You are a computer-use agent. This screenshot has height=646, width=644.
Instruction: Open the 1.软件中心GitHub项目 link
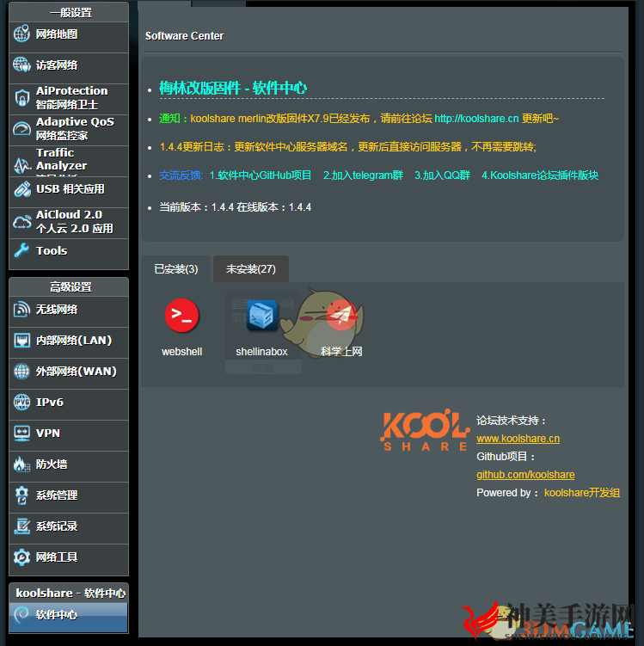coord(261,175)
